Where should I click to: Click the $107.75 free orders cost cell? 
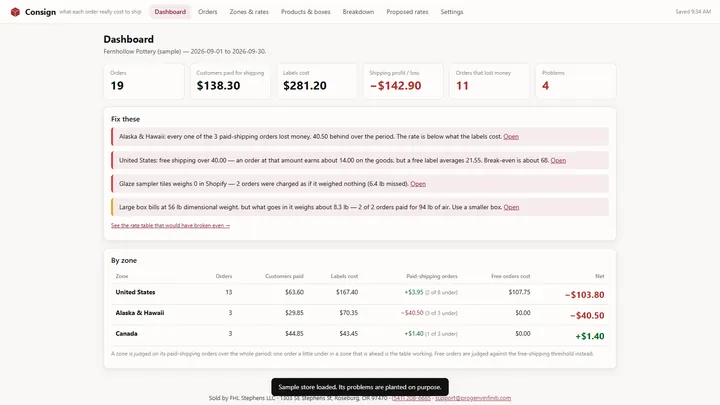tap(519, 292)
